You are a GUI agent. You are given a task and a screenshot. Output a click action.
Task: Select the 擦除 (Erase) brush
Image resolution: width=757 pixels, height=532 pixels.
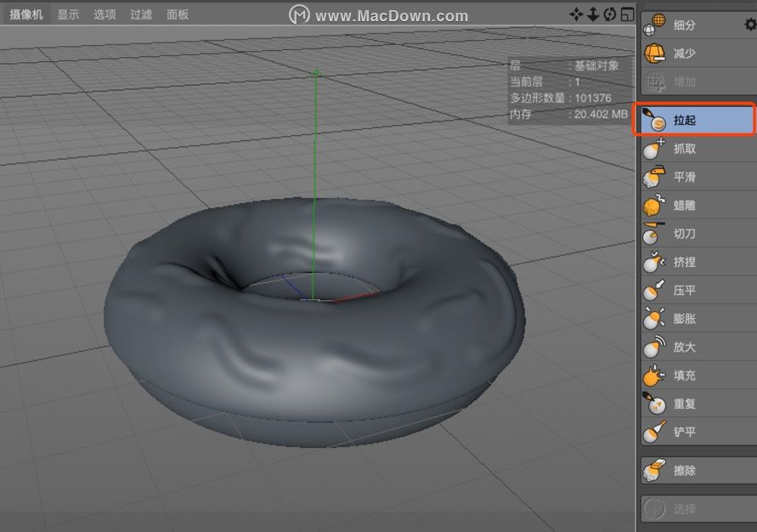click(x=698, y=470)
